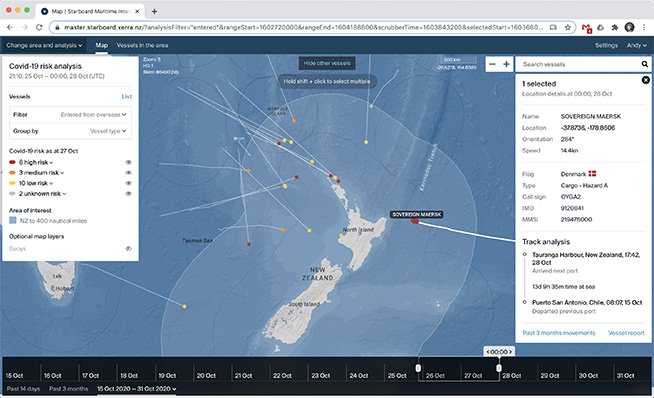Bookmark page with the star icon
The width and height of the screenshot is (654, 398).
pyautogui.click(x=568, y=28)
